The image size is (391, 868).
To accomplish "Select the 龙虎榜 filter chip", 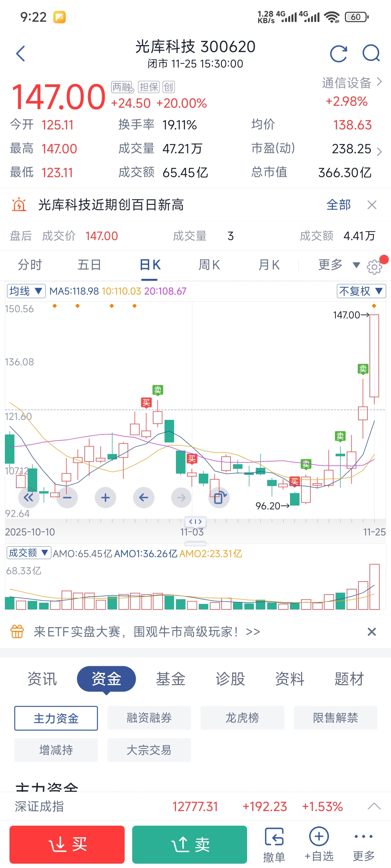I will click(242, 718).
